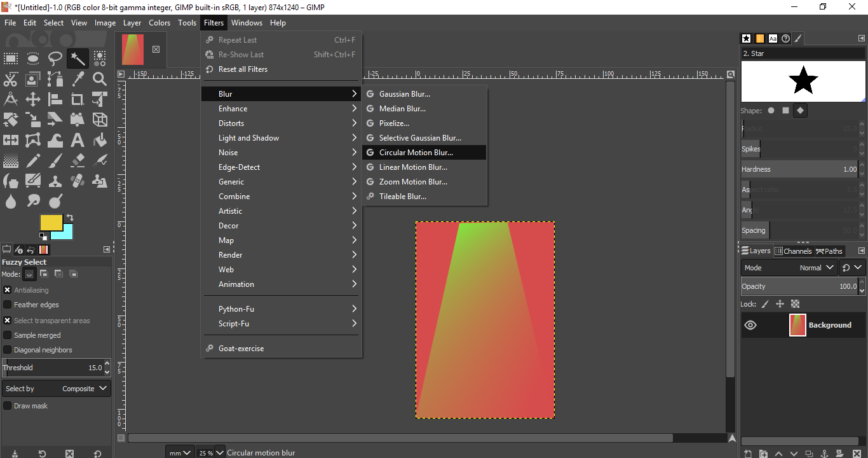Close the image tab with X
Screen dimensions: 868x458
156,49
